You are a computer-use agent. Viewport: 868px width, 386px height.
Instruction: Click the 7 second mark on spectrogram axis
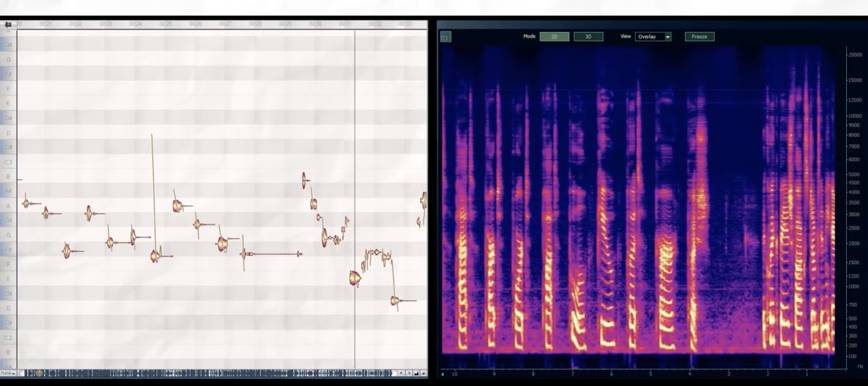573,374
